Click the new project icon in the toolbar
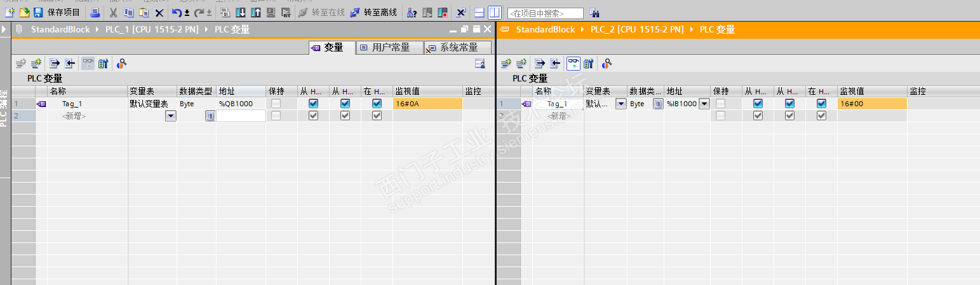This screenshot has height=285, width=980. click(x=10, y=12)
